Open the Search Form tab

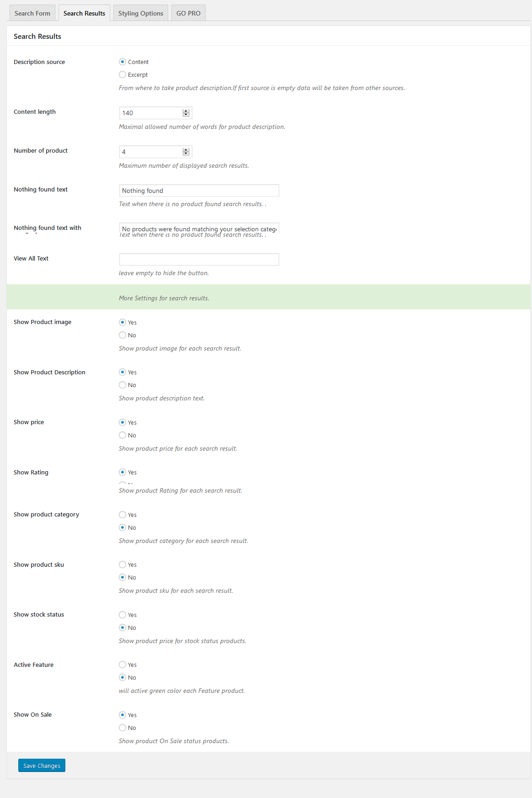point(32,13)
